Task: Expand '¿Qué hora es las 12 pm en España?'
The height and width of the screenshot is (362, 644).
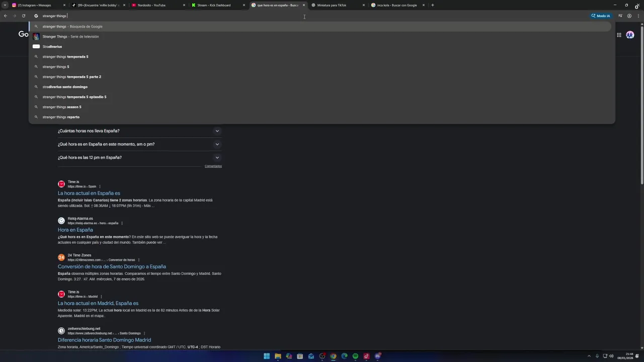Action: point(139,157)
